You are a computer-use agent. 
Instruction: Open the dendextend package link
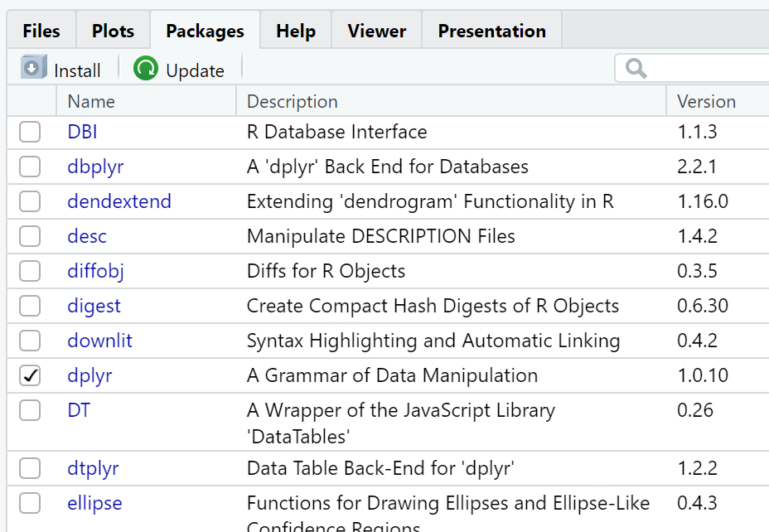[119, 201]
